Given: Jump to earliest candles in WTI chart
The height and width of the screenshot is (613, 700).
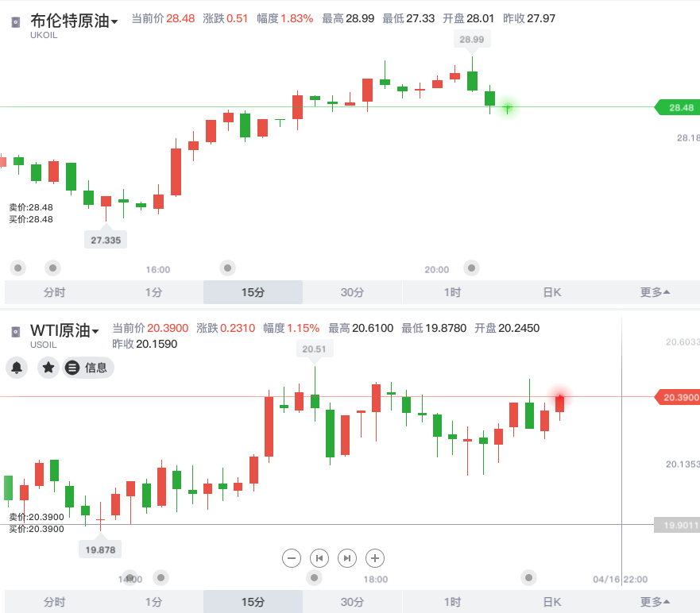Looking at the screenshot, I should click(319, 558).
